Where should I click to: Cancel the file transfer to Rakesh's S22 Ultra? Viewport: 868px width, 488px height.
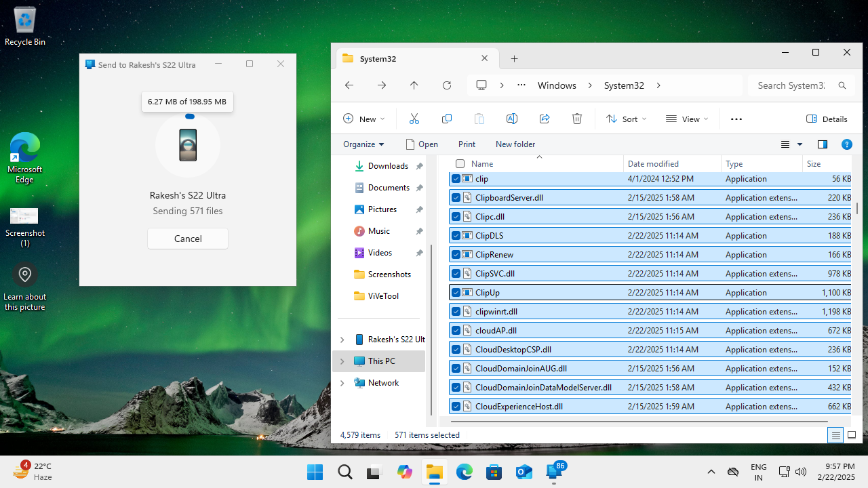click(187, 238)
